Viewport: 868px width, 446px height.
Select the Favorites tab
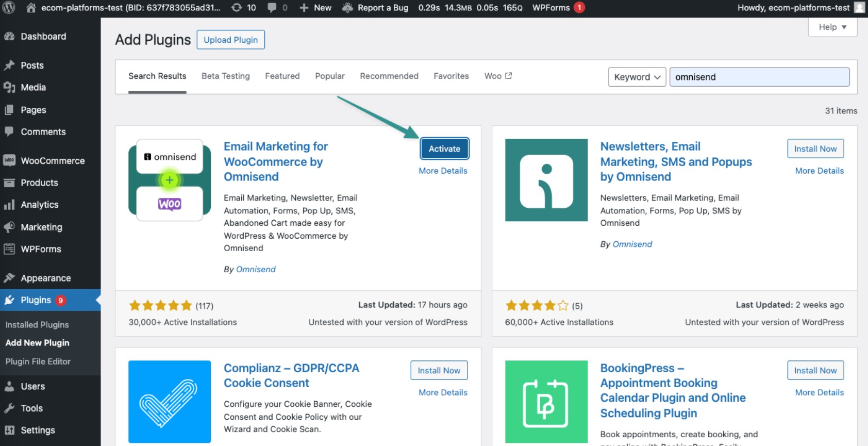click(452, 76)
